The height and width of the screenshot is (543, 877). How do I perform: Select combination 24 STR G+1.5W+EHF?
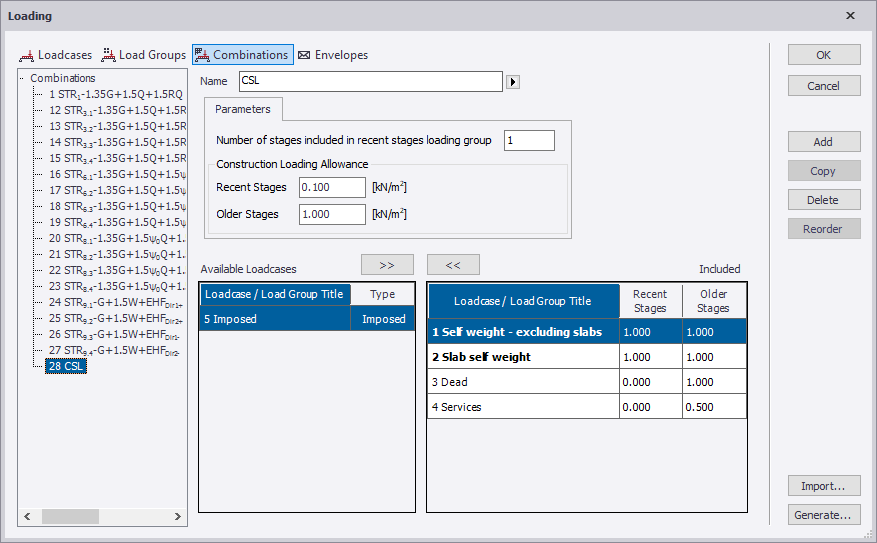tap(113, 303)
